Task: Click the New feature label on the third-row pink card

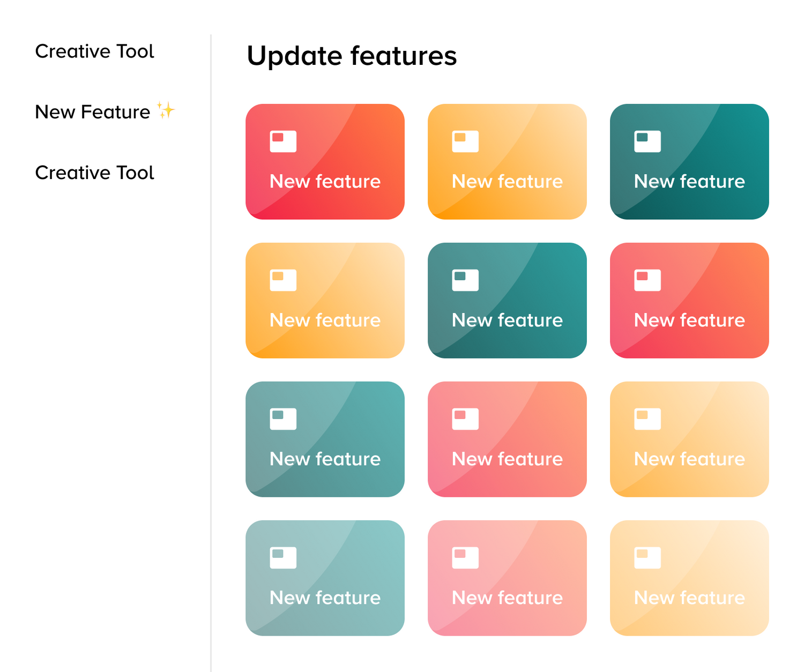Action: [x=507, y=459]
